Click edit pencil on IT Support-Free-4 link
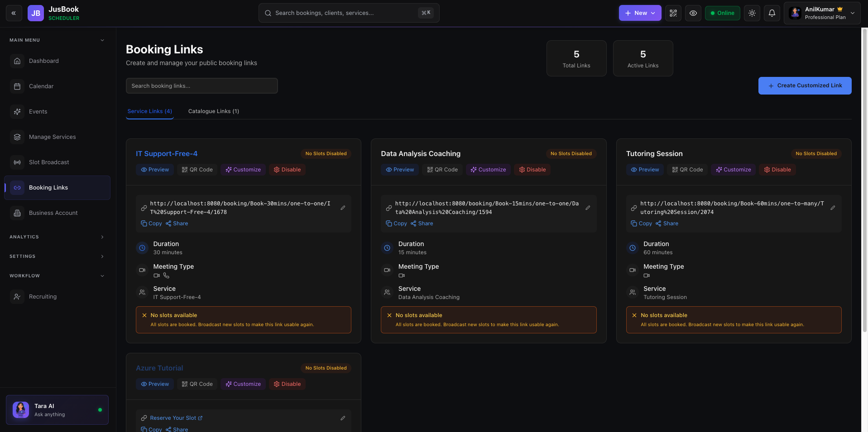Viewport: 868px width, 432px height. point(343,208)
